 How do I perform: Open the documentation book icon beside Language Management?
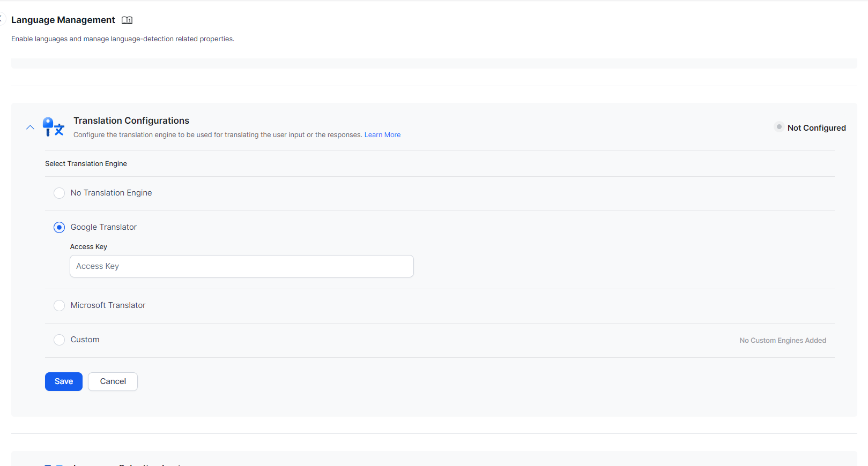tap(127, 20)
